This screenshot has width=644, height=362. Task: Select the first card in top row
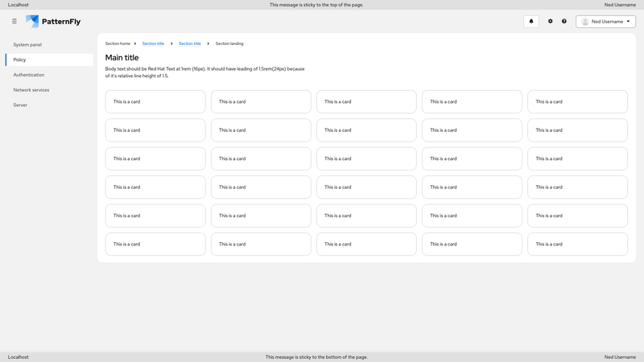[x=155, y=101]
